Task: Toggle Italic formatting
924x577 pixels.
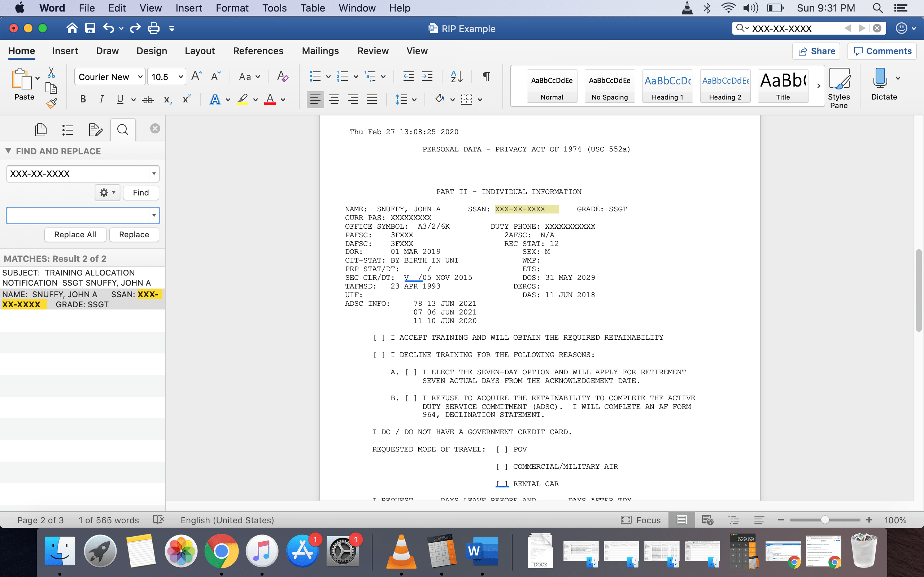Action: tap(101, 100)
